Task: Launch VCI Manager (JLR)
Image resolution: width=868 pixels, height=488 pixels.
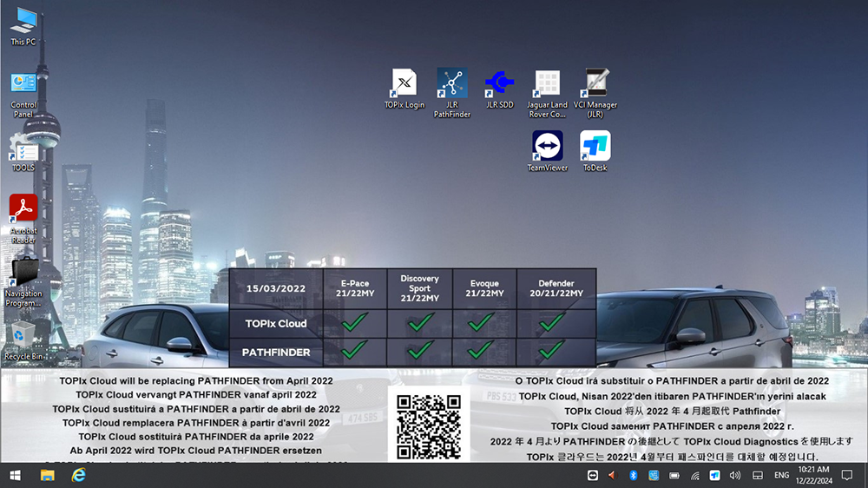Action: [595, 93]
